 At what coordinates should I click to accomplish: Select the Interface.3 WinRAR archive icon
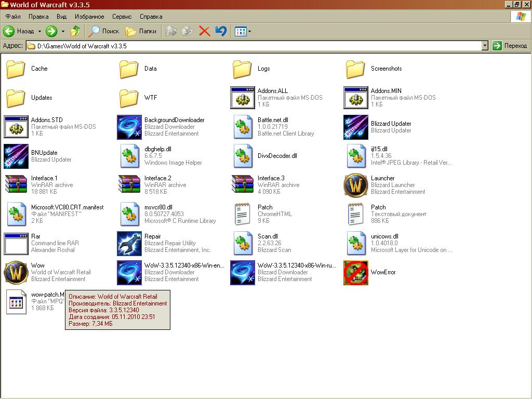pyautogui.click(x=243, y=184)
